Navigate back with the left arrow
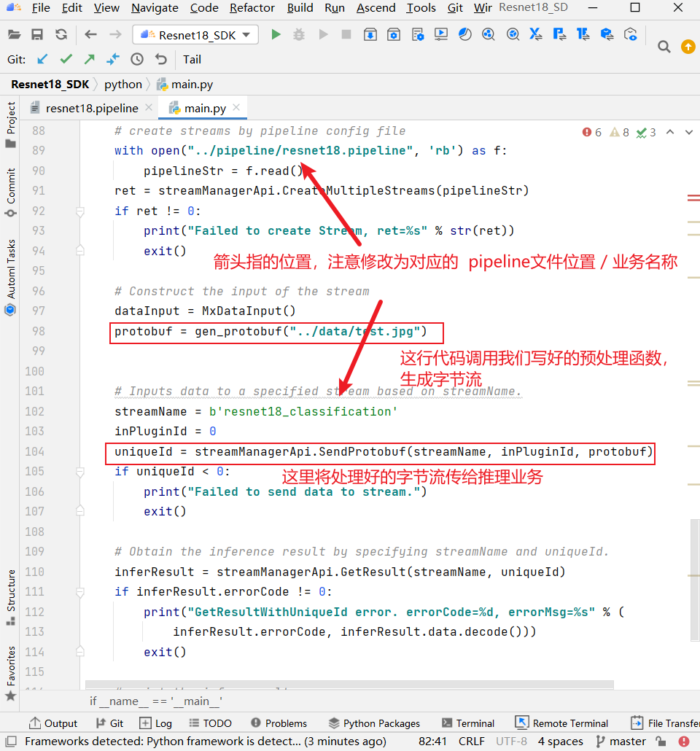 [90, 34]
